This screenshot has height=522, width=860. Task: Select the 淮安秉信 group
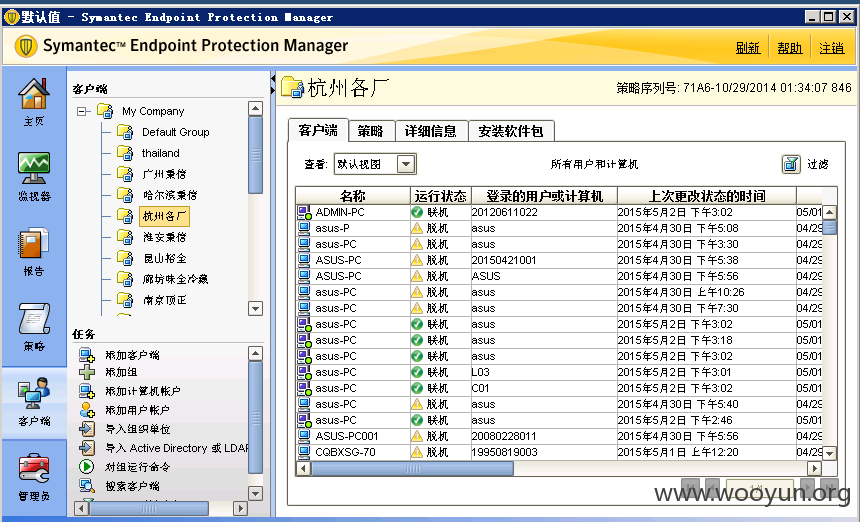(165, 237)
